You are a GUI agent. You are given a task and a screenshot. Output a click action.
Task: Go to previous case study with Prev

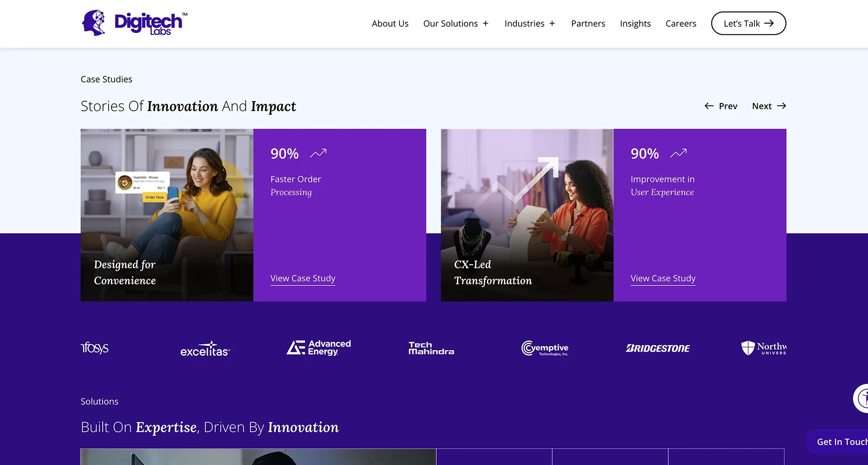click(721, 106)
